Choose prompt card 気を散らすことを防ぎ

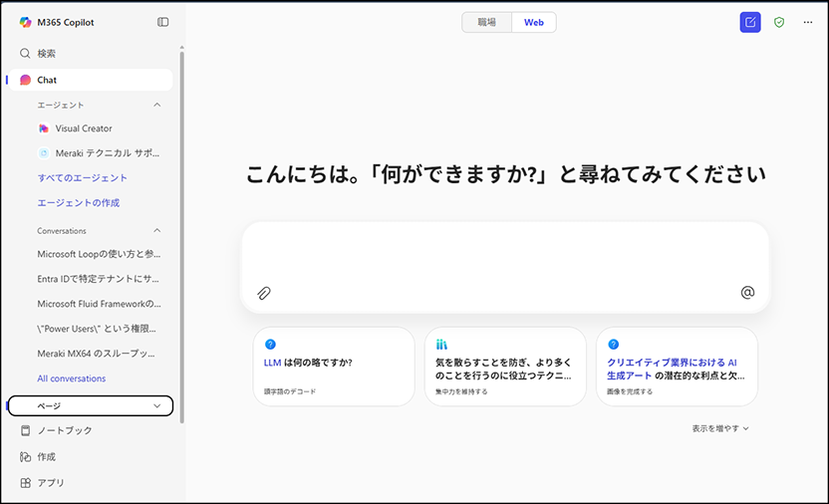505,367
